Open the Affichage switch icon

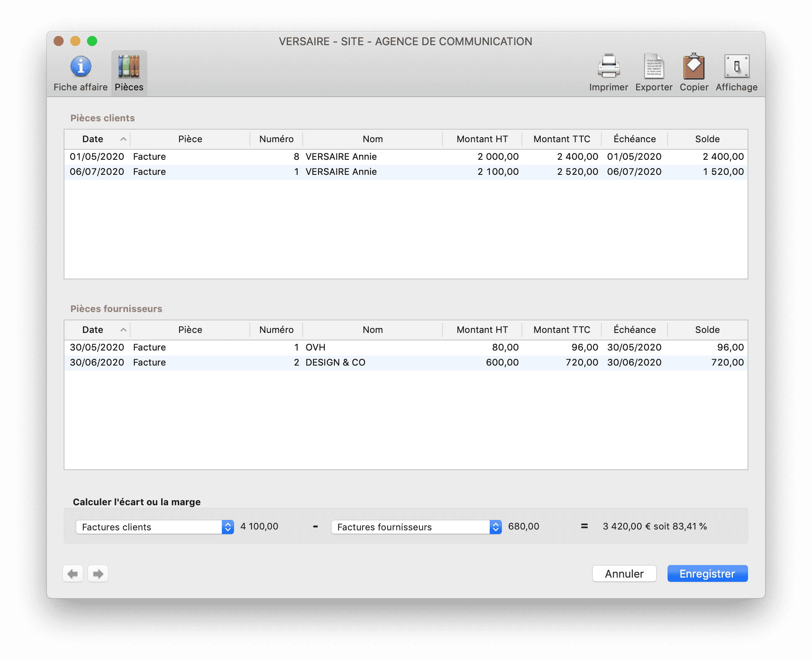click(x=736, y=67)
